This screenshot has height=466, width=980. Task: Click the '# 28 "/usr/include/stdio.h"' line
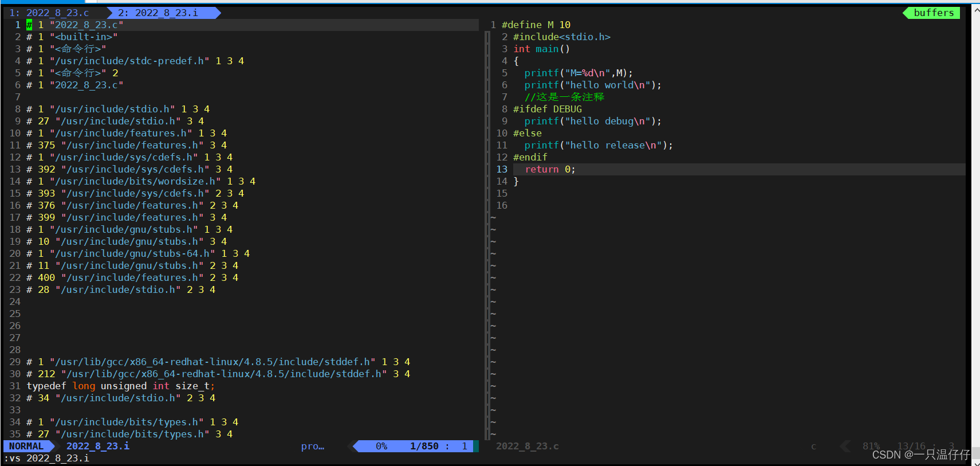[121, 289]
